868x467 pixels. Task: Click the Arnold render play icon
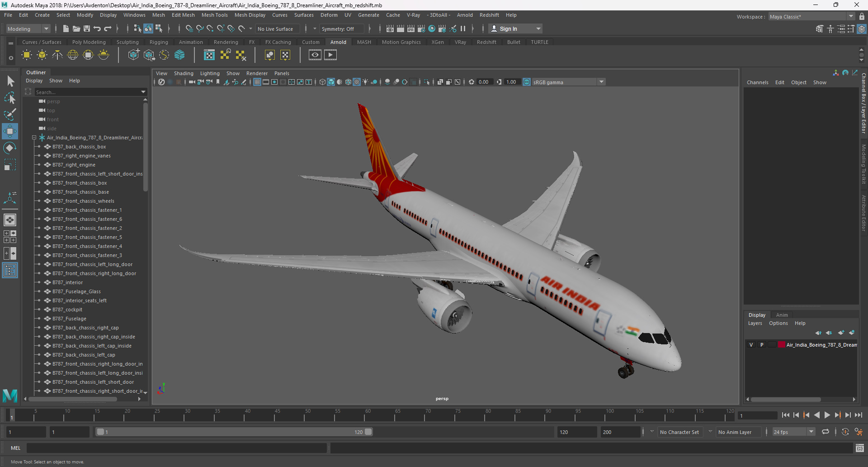click(330, 55)
